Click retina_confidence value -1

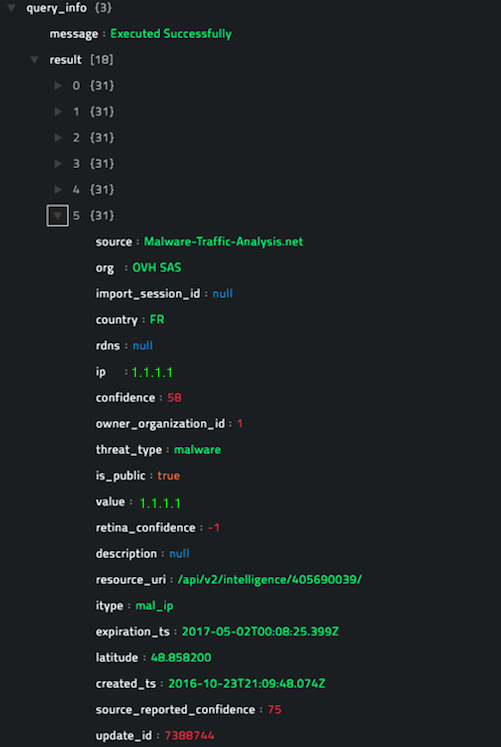point(214,528)
